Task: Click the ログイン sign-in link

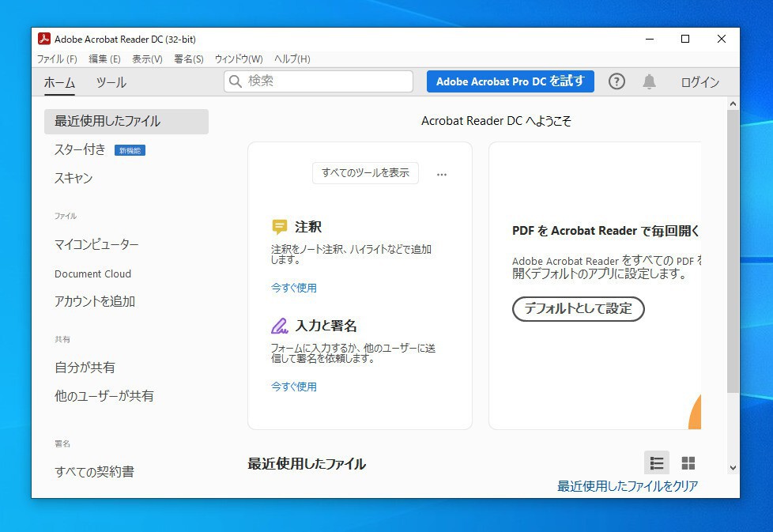Action: (x=699, y=82)
